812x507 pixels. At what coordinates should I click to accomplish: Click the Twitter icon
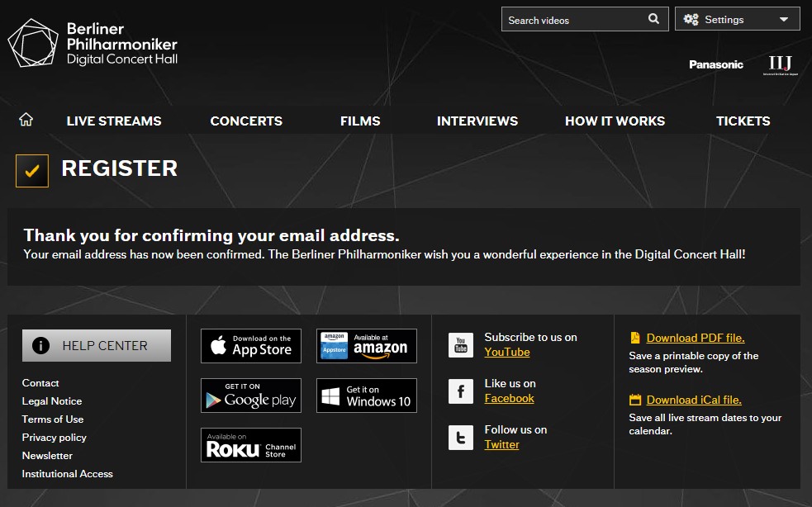tap(460, 438)
